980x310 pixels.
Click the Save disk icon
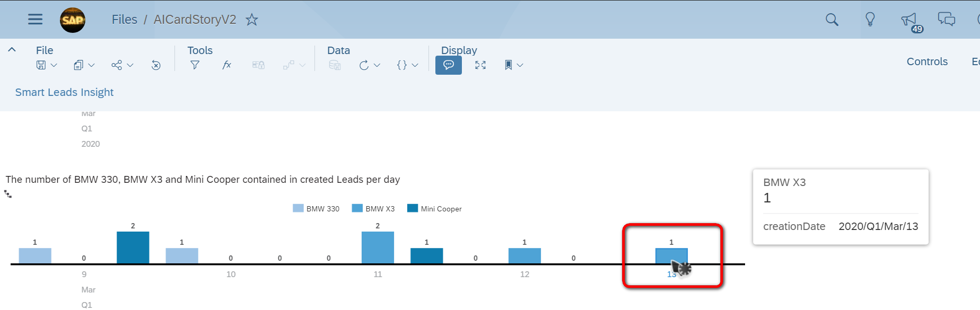click(41, 65)
